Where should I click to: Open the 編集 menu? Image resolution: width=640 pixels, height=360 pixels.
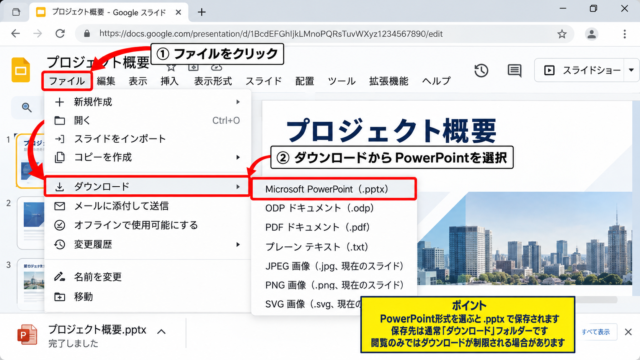pos(106,81)
